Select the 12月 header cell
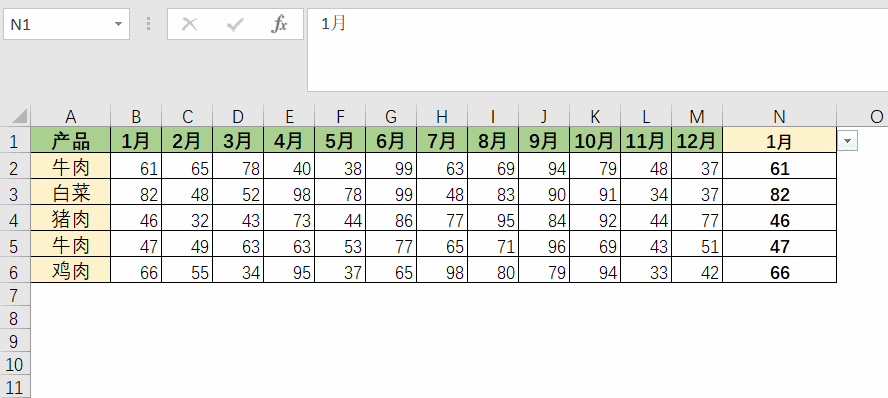Screen dimensions: 888x398 coord(697,140)
